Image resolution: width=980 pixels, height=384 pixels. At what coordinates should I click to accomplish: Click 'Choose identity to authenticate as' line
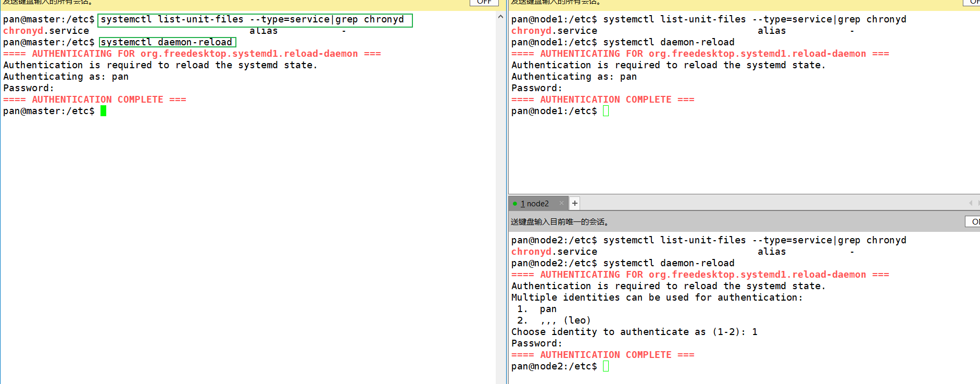coord(634,332)
